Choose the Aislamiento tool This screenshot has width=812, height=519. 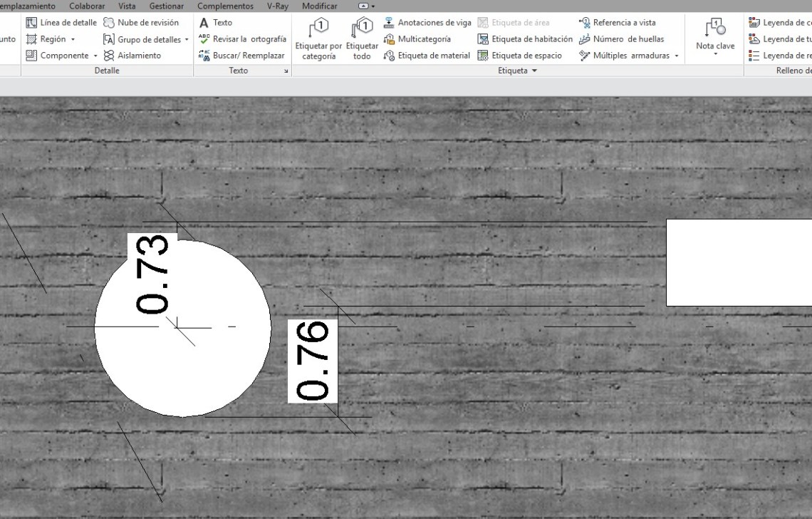pos(132,56)
